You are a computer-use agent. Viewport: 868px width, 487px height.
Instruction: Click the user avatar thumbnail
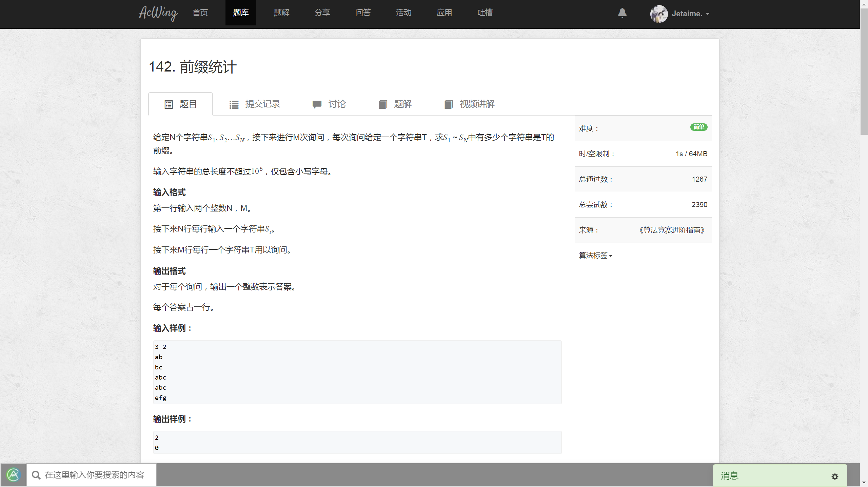tap(659, 14)
